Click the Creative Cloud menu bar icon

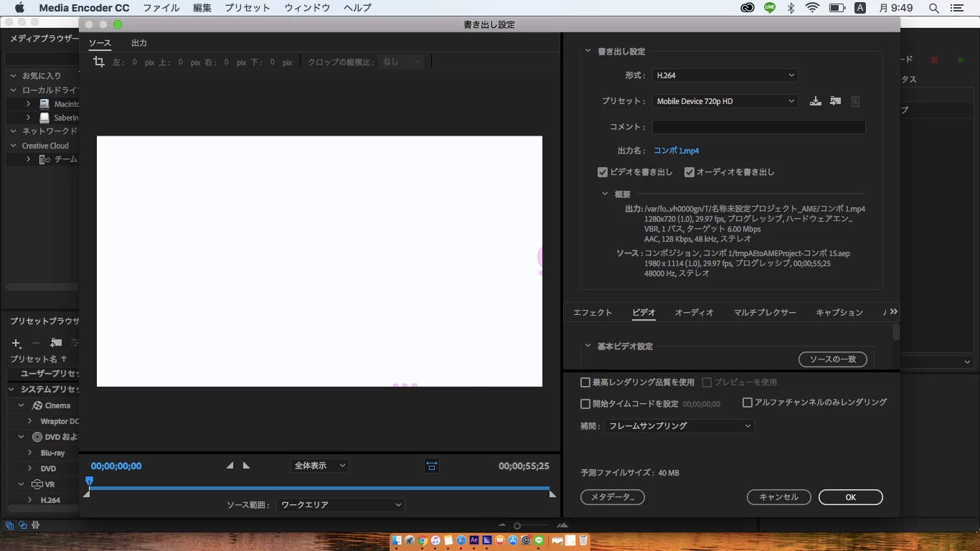748,8
